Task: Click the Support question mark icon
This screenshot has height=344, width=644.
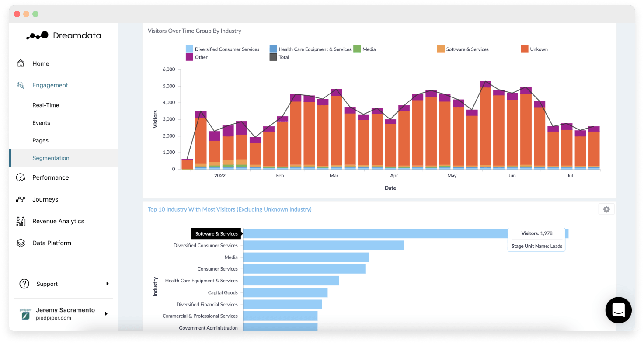Action: (x=24, y=284)
